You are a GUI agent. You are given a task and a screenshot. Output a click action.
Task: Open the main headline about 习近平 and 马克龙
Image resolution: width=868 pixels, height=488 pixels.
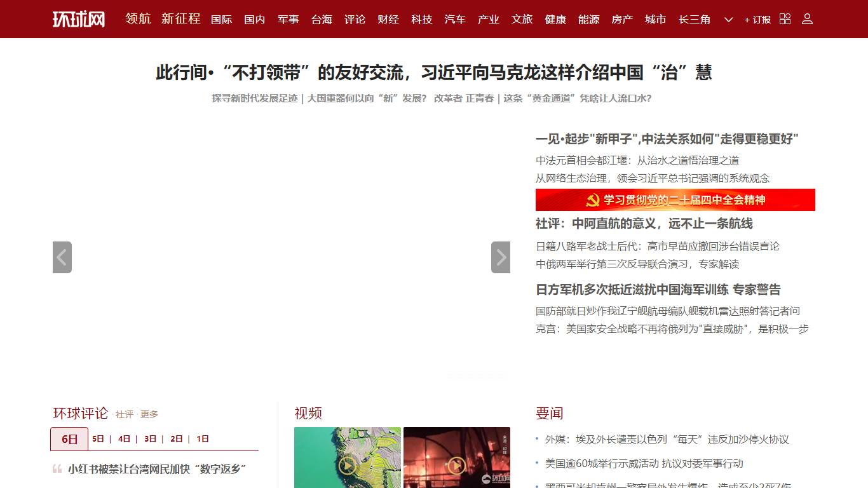[x=434, y=73]
